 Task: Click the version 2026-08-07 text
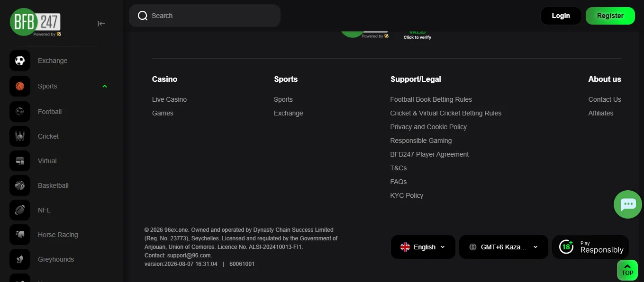181,264
